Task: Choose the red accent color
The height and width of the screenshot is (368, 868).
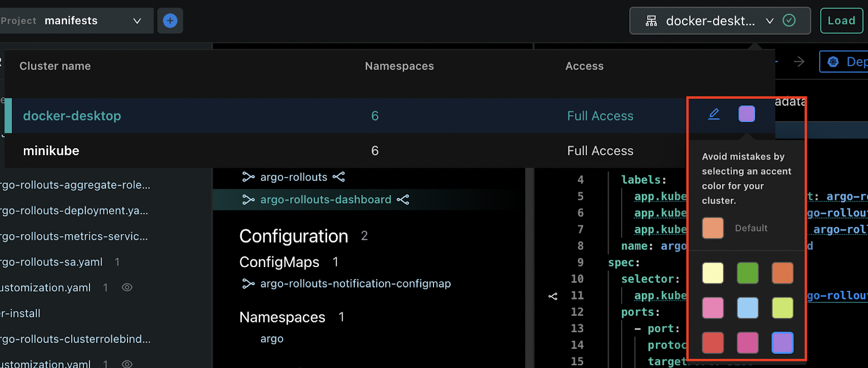Action: [x=713, y=342]
